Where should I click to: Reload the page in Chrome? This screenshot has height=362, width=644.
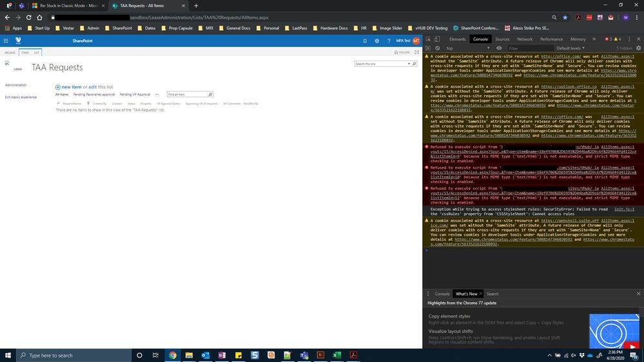point(29,17)
